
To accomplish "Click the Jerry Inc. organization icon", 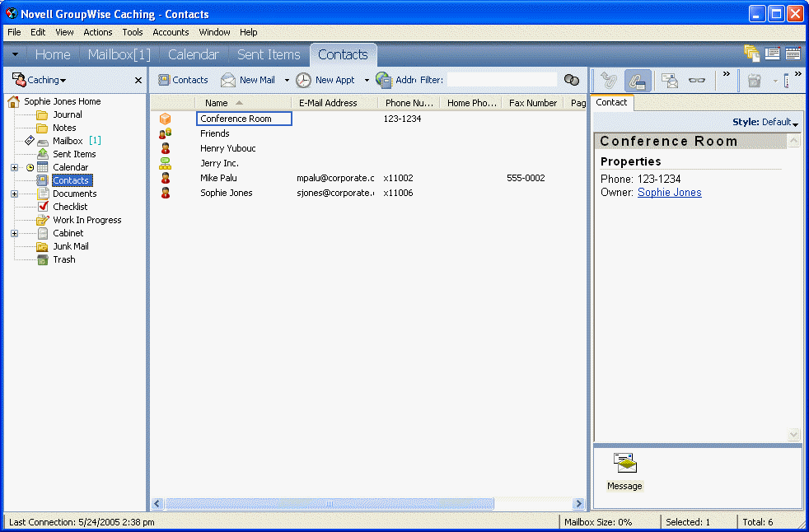I will (165, 164).
